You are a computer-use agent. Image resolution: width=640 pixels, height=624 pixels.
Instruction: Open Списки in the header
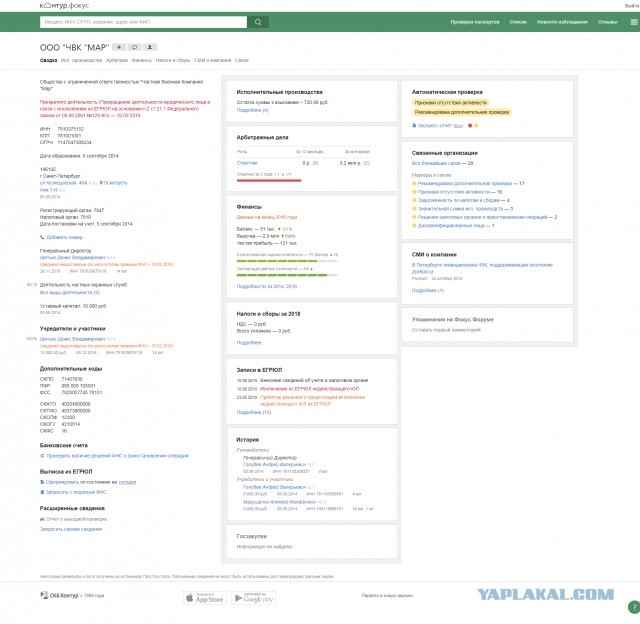coord(518,22)
